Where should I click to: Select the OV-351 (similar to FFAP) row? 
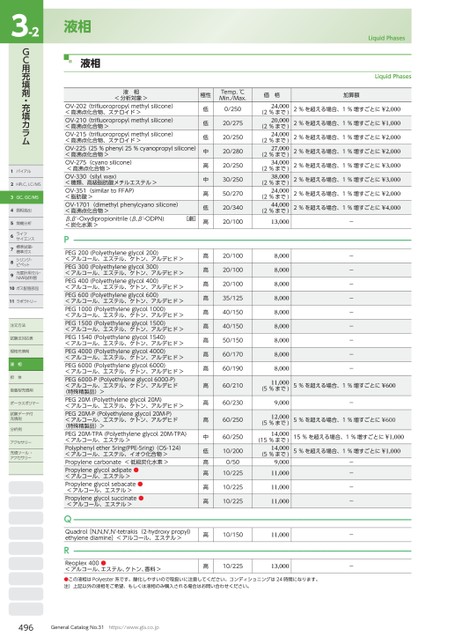[x=237, y=193]
